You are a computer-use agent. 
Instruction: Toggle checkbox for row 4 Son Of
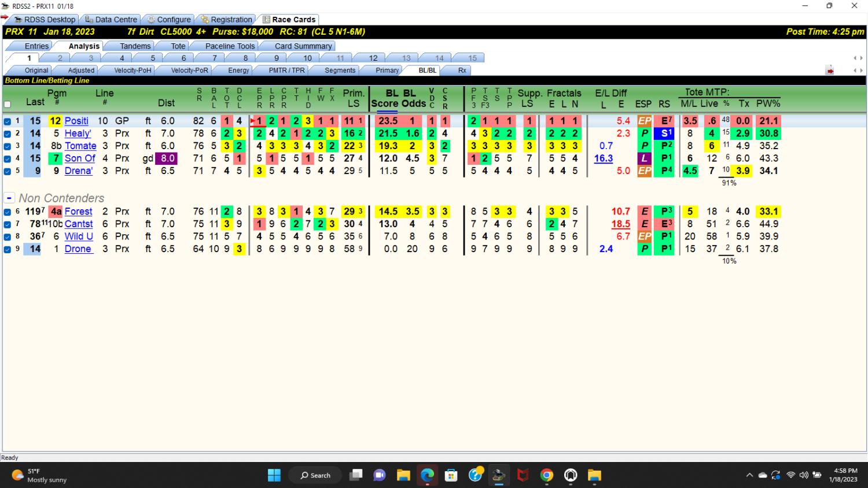click(x=8, y=158)
